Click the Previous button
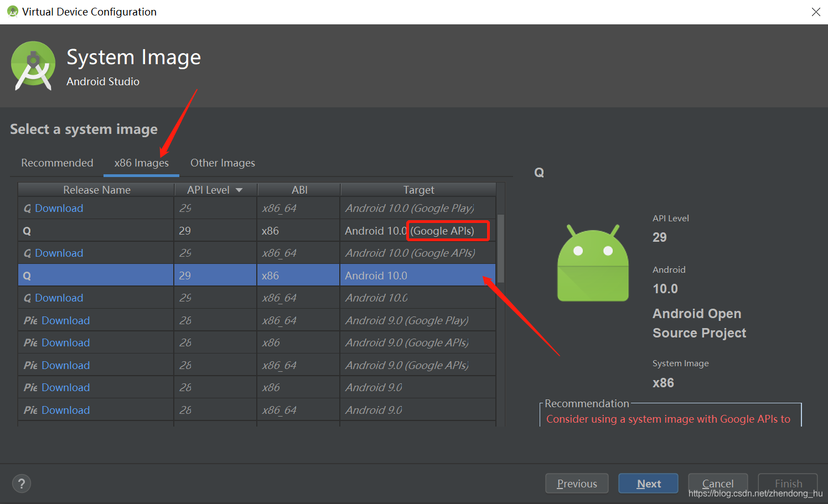The height and width of the screenshot is (504, 828). click(577, 484)
